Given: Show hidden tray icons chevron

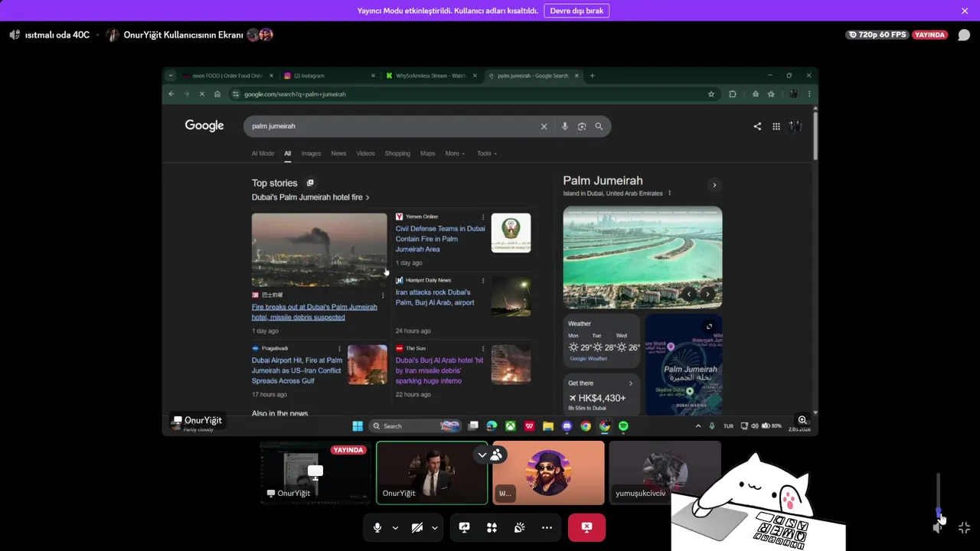Looking at the screenshot, I should (697, 426).
